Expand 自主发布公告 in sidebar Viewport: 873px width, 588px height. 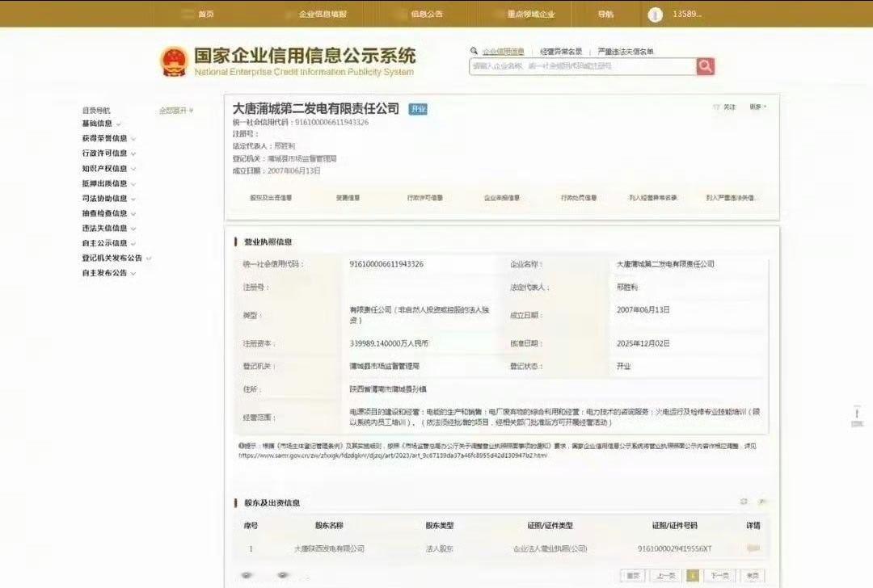(108, 273)
